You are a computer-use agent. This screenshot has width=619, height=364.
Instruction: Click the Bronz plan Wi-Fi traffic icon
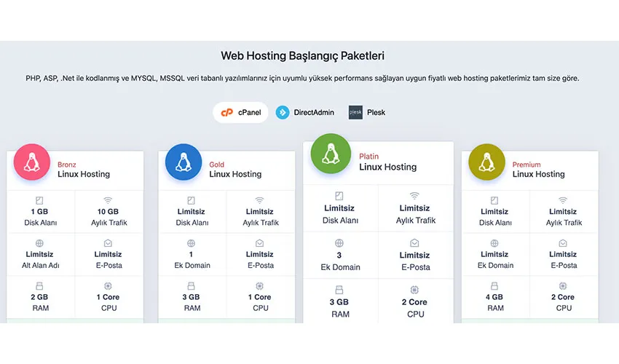pos(108,200)
